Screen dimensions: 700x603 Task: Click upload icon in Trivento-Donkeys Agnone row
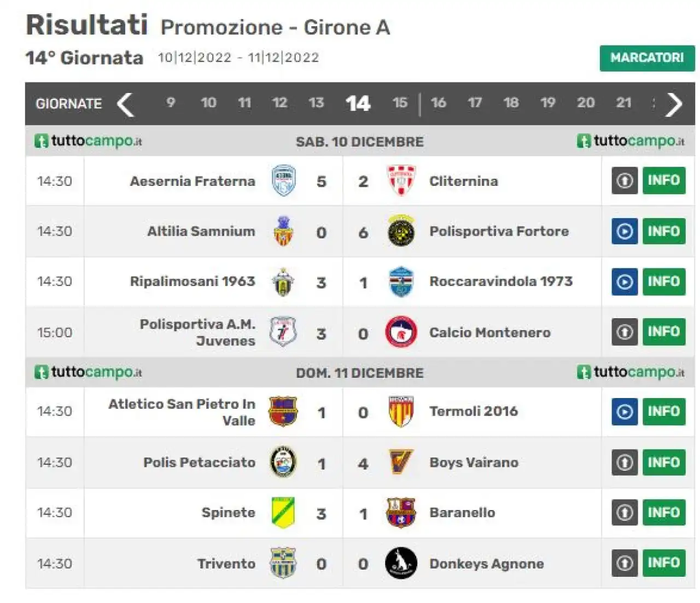pyautogui.click(x=625, y=563)
